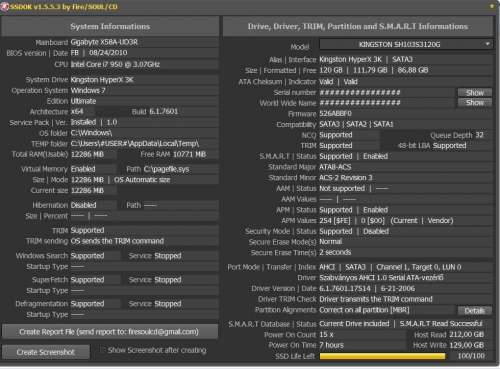The height and width of the screenshot is (369, 500).
Task: Select Defragmentation service Stopped value
Action: point(168,304)
